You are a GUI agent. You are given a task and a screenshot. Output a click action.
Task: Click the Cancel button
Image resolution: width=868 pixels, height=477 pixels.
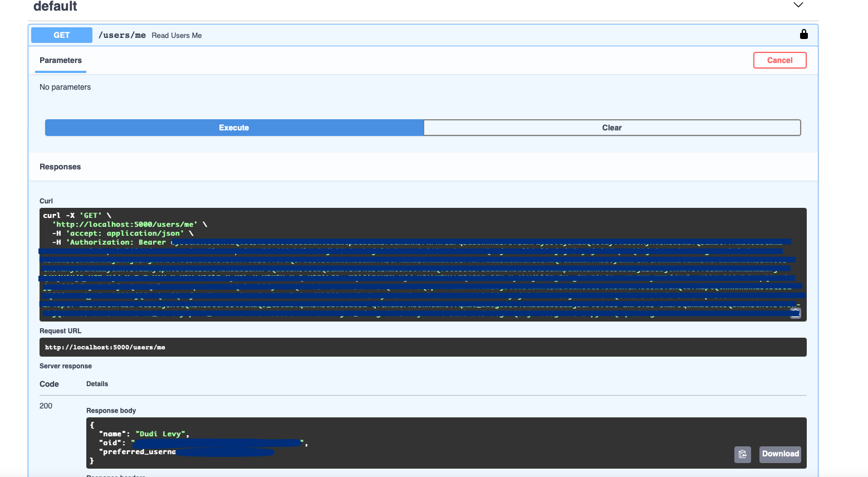[779, 60]
